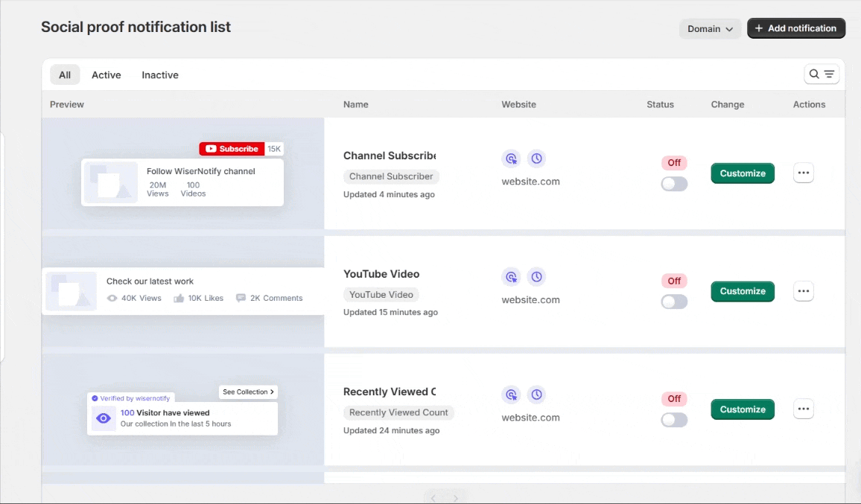Expand the Domain dropdown

tap(710, 29)
